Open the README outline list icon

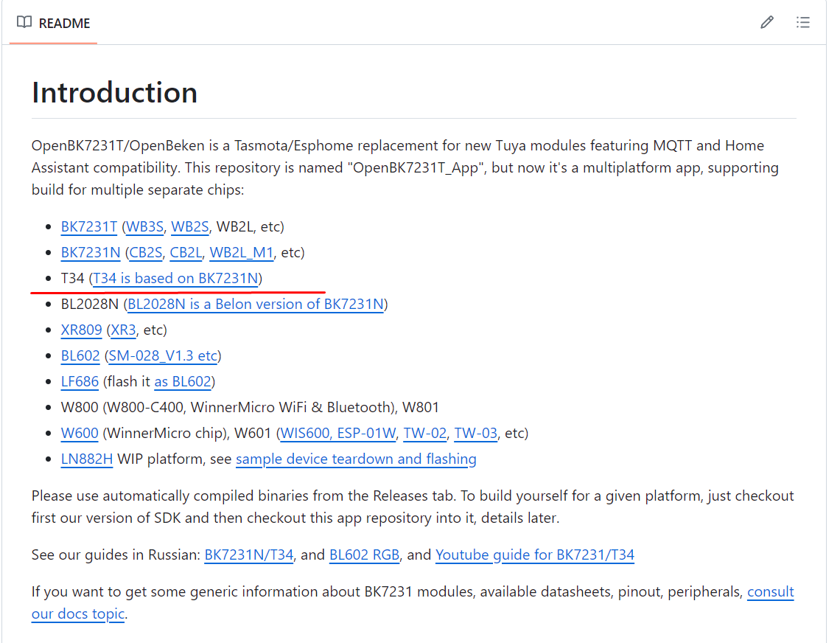point(803,23)
